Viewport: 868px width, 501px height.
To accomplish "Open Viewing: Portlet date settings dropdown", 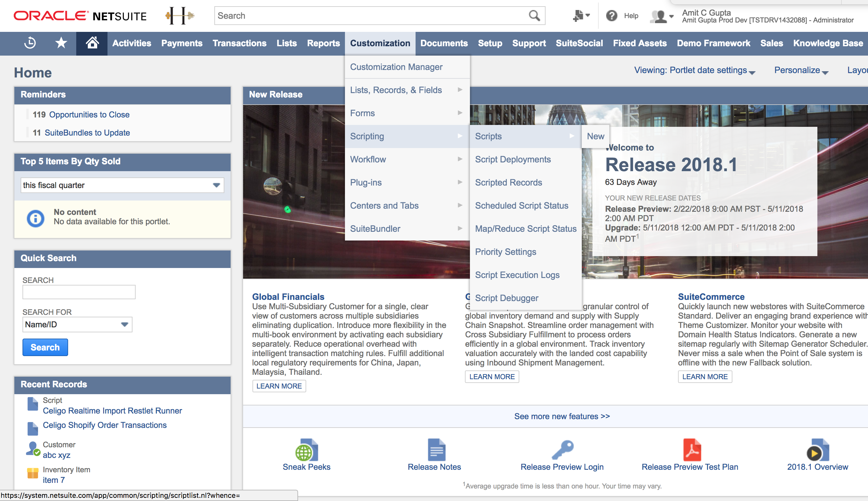I will click(x=695, y=71).
